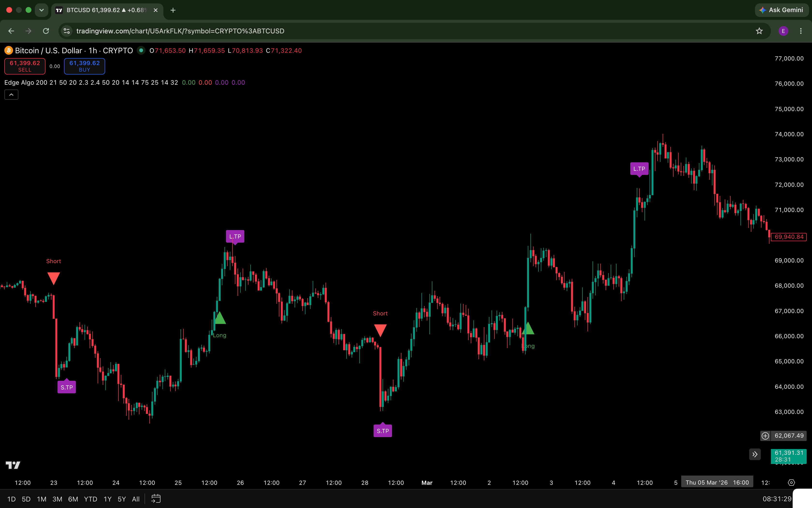Set range to 5Y
The width and height of the screenshot is (812, 508).
pyautogui.click(x=122, y=499)
